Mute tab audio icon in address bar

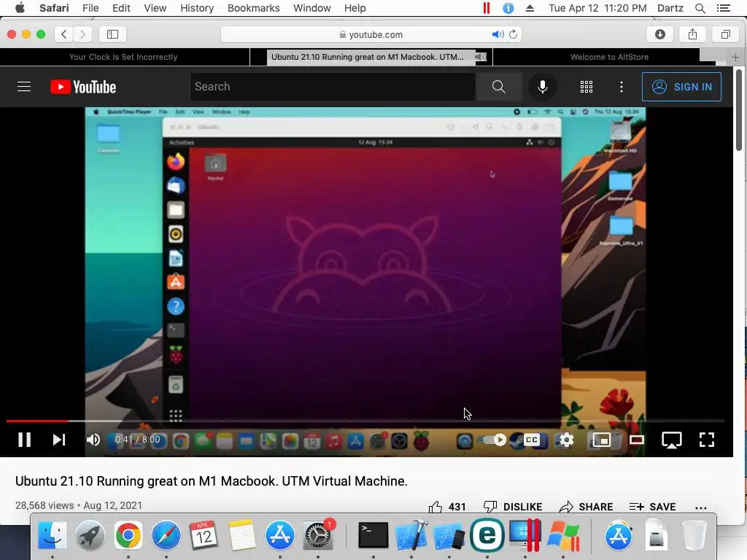pos(498,34)
